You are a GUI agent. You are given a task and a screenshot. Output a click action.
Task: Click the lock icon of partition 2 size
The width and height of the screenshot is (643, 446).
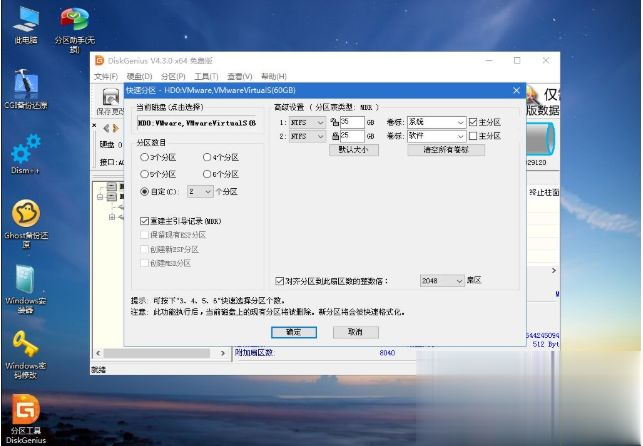click(335, 136)
